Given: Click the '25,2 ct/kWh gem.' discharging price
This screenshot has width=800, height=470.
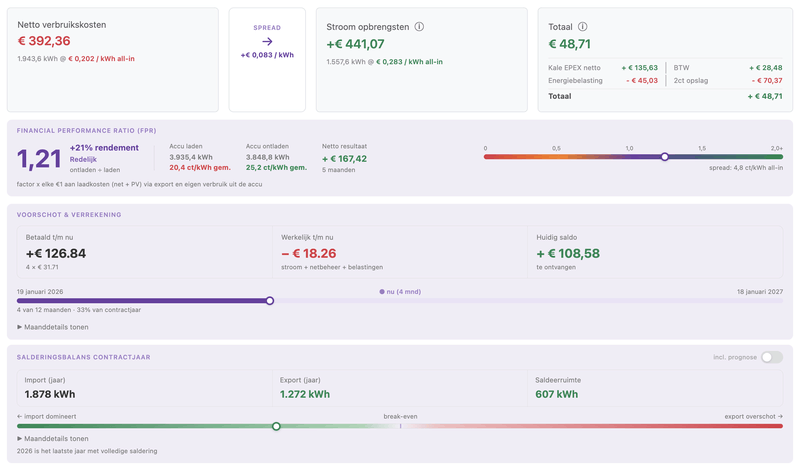Looking at the screenshot, I should click(277, 167).
